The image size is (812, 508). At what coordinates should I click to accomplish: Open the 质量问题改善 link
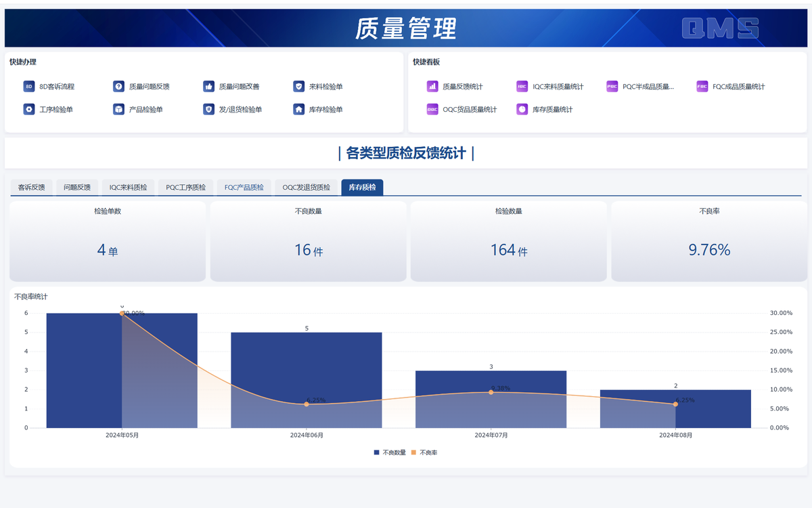coord(240,87)
